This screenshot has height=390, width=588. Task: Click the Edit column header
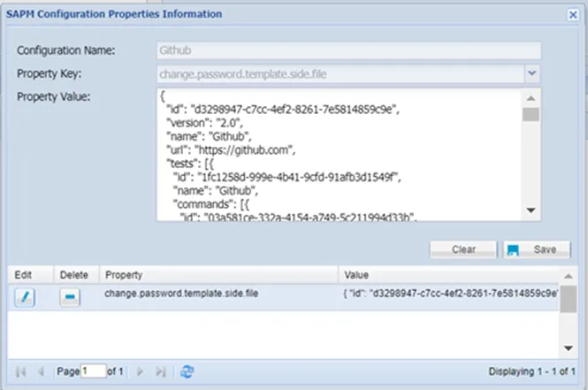(x=31, y=275)
